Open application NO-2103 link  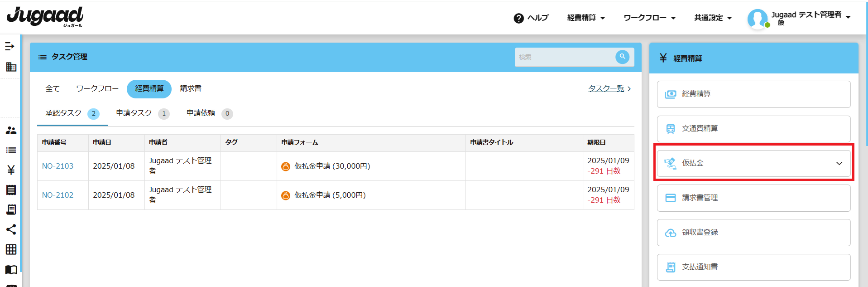[x=58, y=166]
